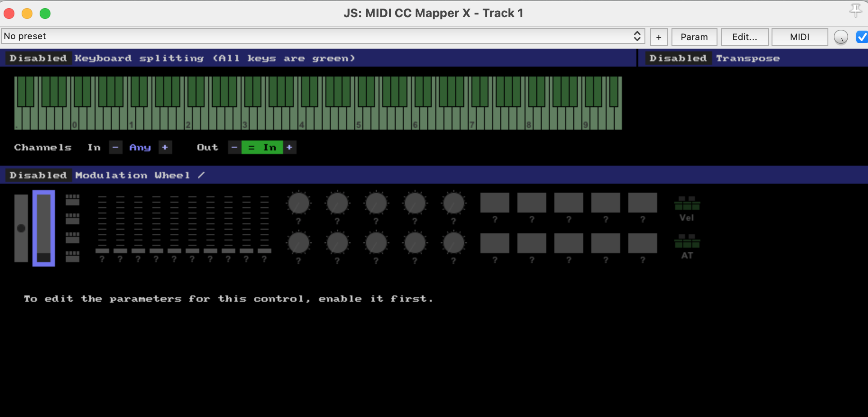This screenshot has height=417, width=868.
Task: Select the first knob in the bottom row
Action: tap(298, 244)
